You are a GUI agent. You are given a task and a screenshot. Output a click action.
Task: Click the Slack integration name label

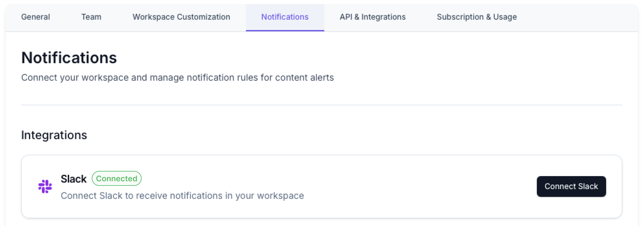pos(74,179)
